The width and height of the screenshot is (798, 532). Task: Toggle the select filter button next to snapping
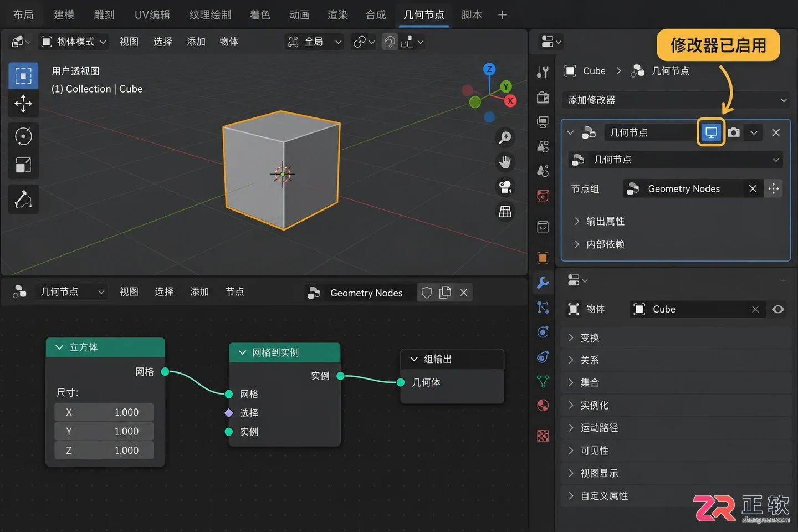412,42
